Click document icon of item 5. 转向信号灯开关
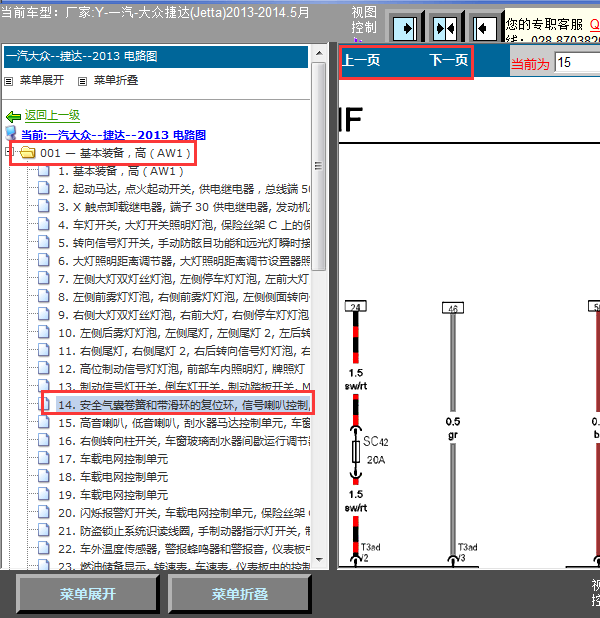The image size is (600, 618). pyautogui.click(x=44, y=242)
